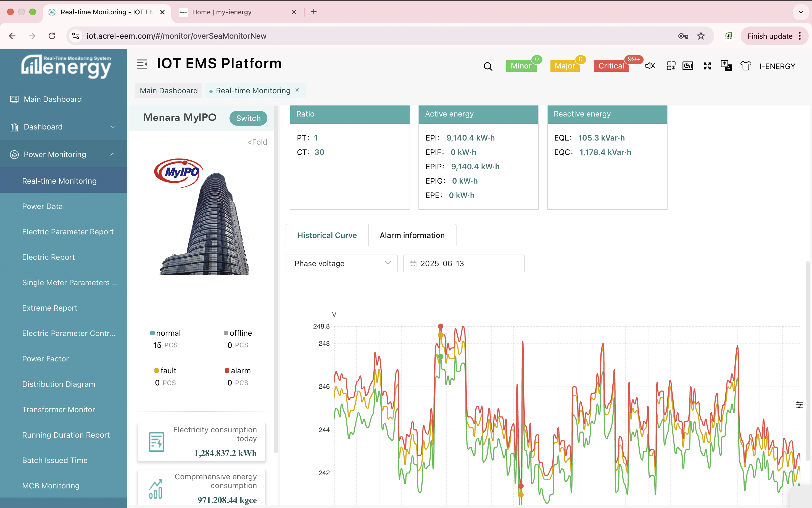
Task: Click the browser address bar URL
Action: point(176,36)
